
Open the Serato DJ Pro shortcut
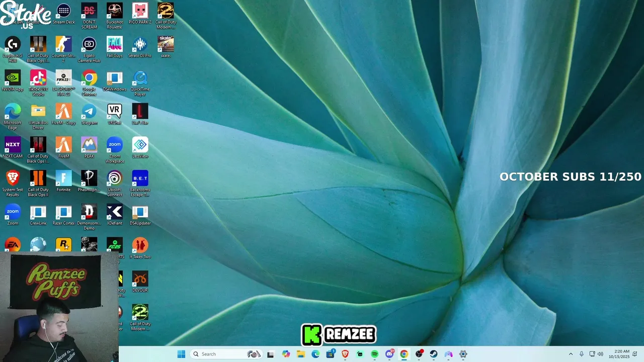point(140,47)
